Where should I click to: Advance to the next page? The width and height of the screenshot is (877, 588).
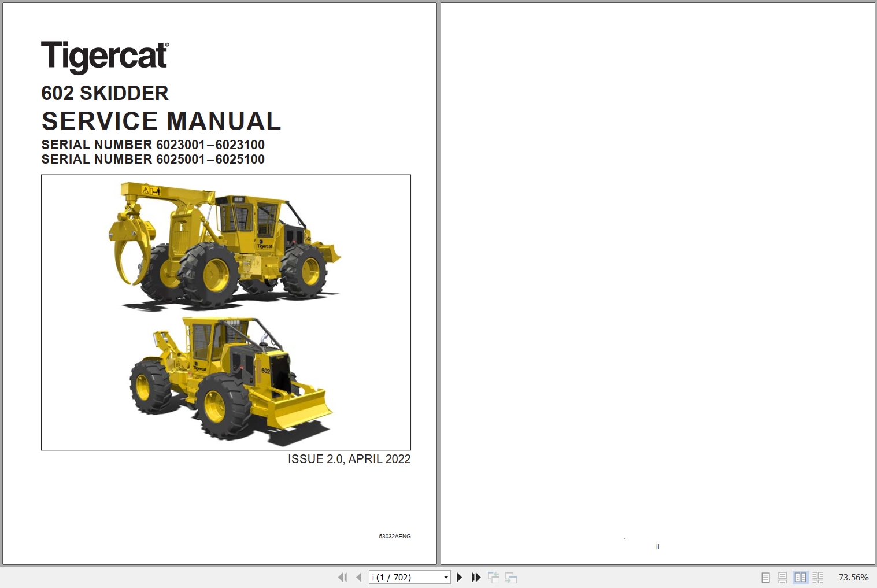click(460, 577)
